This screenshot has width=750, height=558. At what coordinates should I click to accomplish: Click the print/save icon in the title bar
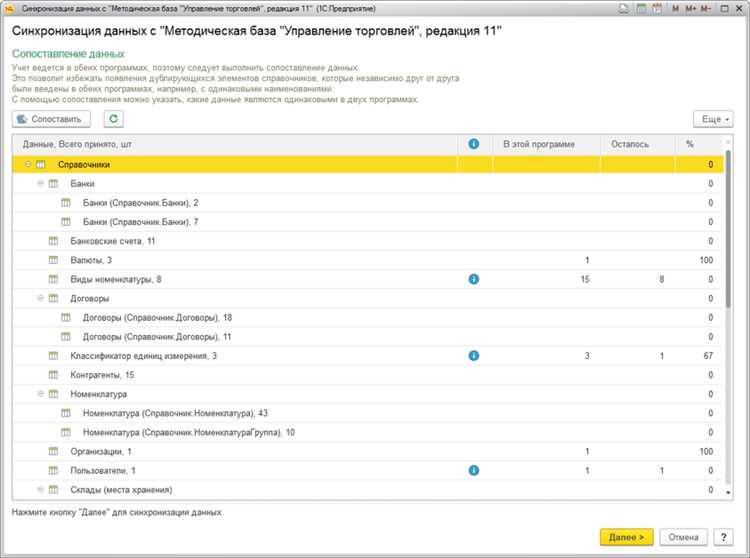pos(623,9)
